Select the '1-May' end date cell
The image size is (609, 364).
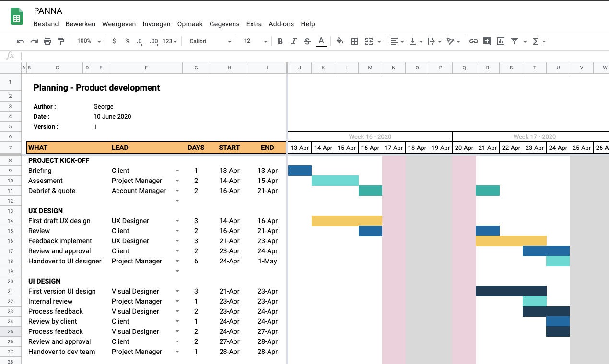[x=268, y=261]
